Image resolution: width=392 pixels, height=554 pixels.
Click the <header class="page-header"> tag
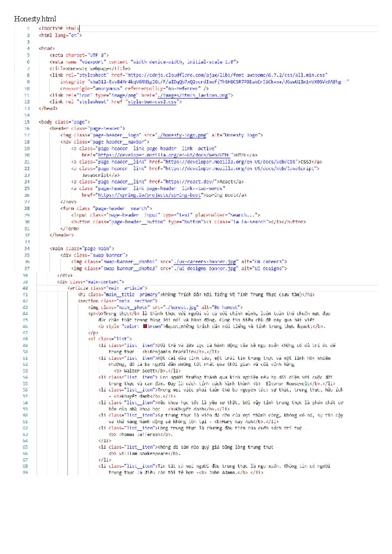coord(87,128)
